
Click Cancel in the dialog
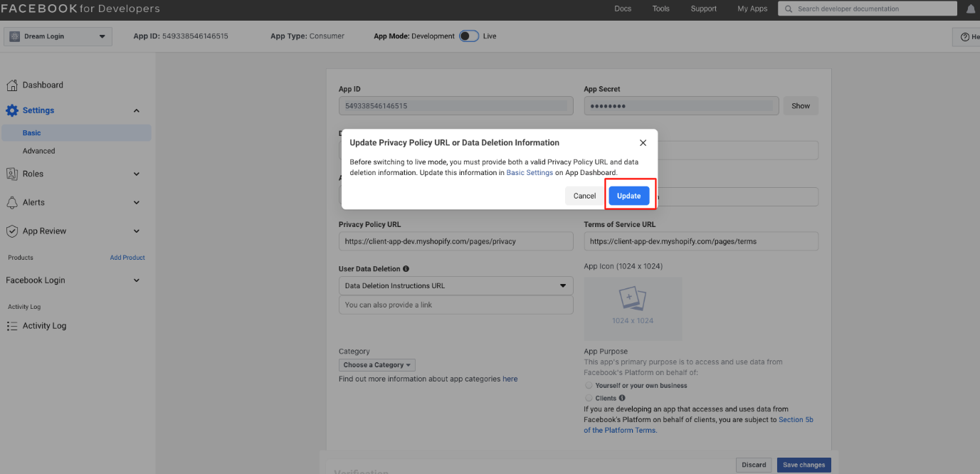[585, 196]
